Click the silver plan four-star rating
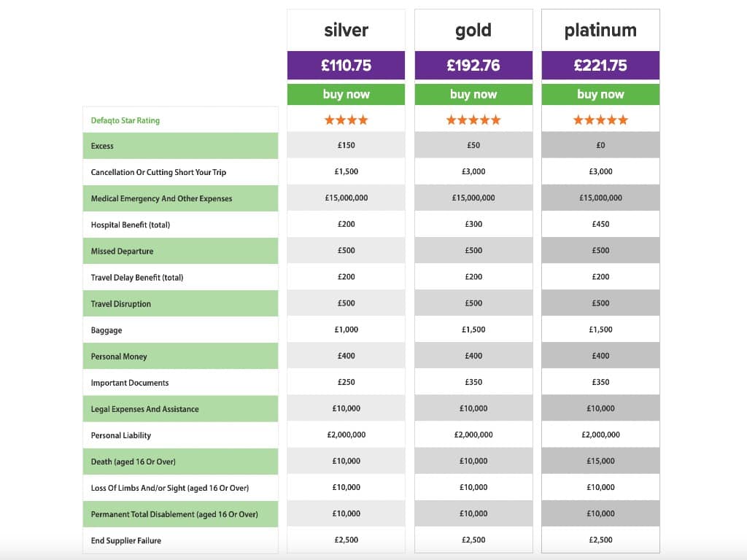The image size is (747, 560). click(347, 120)
